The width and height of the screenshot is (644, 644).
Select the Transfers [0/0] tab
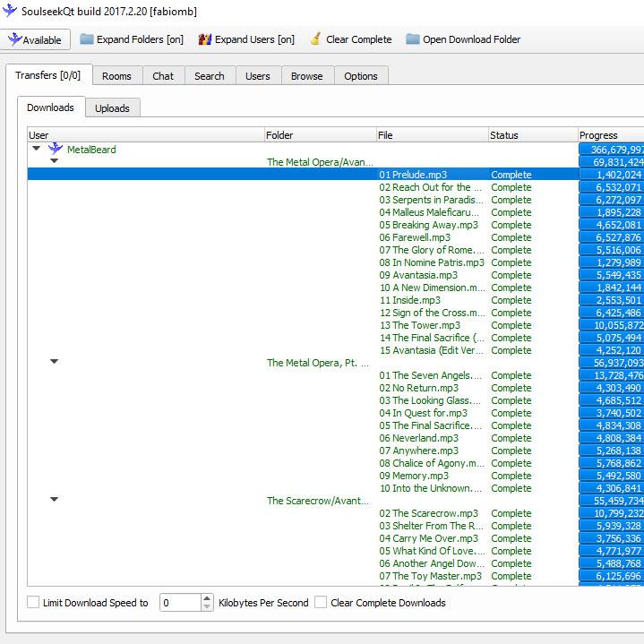tap(48, 75)
